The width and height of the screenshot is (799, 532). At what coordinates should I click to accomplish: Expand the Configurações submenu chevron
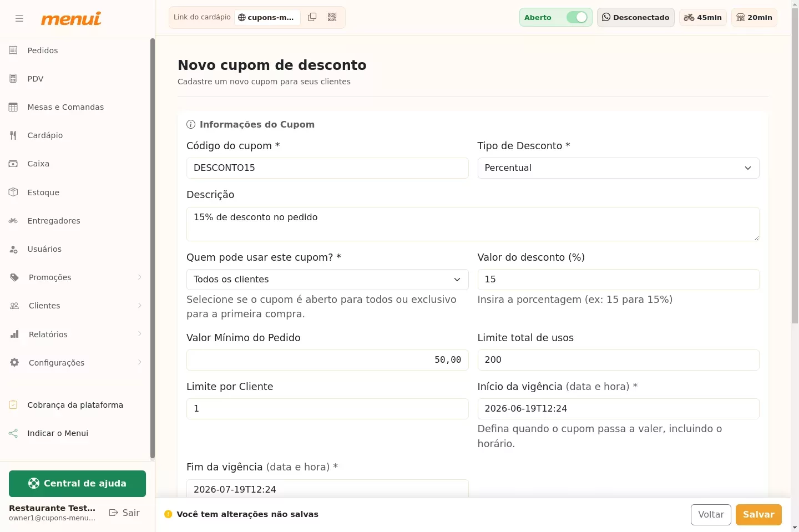point(140,362)
